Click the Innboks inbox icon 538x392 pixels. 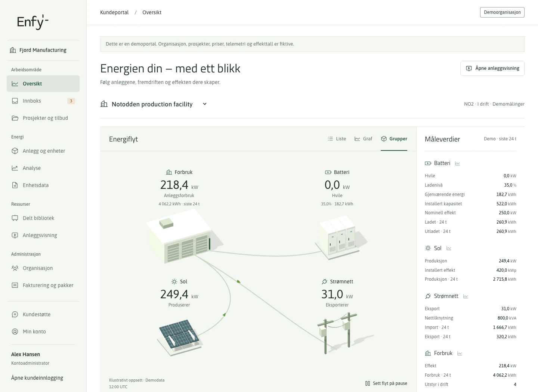pos(15,101)
